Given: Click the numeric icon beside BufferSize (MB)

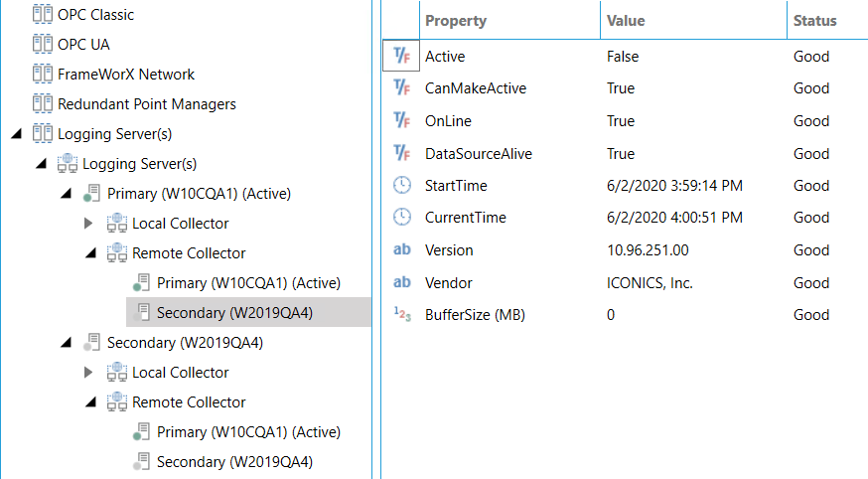Looking at the screenshot, I should (x=402, y=315).
